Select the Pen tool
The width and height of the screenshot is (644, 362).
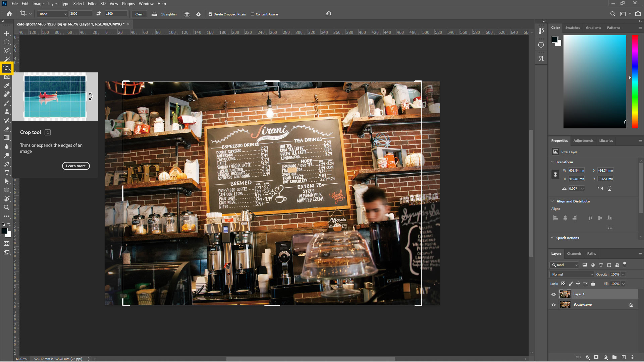click(6, 164)
